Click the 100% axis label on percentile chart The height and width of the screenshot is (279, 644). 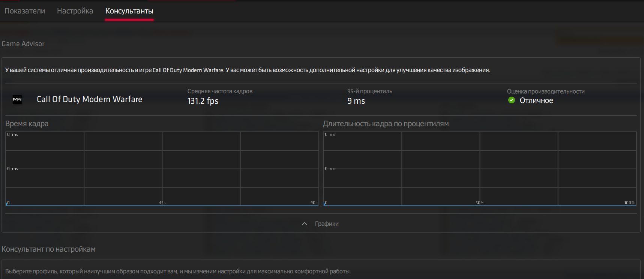[x=630, y=203]
